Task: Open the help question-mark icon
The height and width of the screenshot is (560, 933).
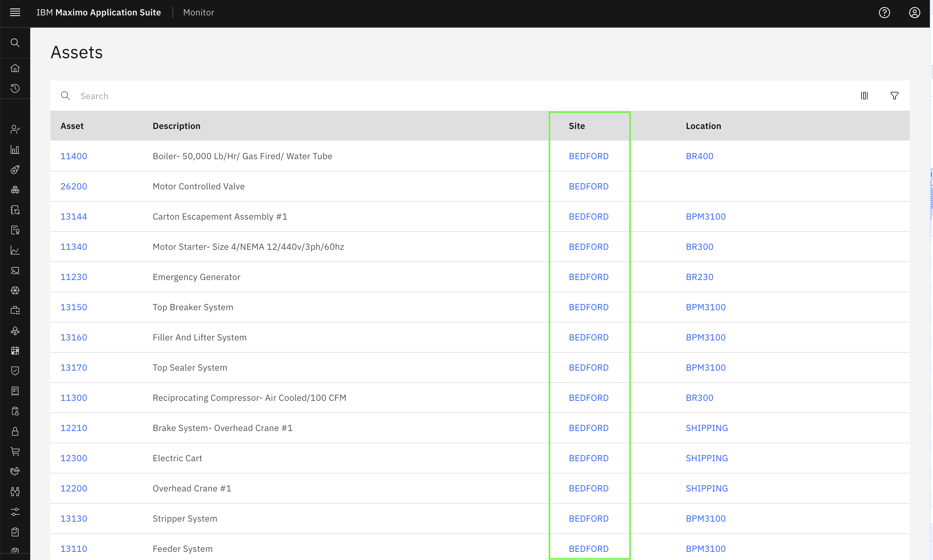Action: 884,13
